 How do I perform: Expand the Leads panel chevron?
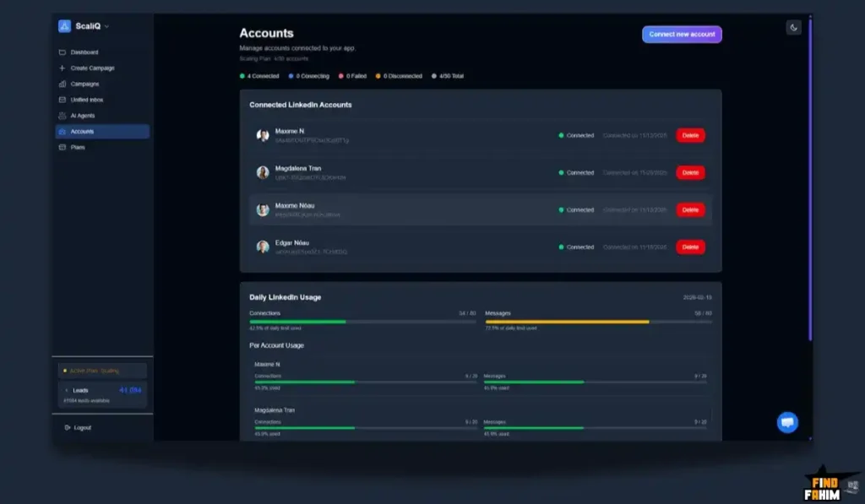click(67, 391)
